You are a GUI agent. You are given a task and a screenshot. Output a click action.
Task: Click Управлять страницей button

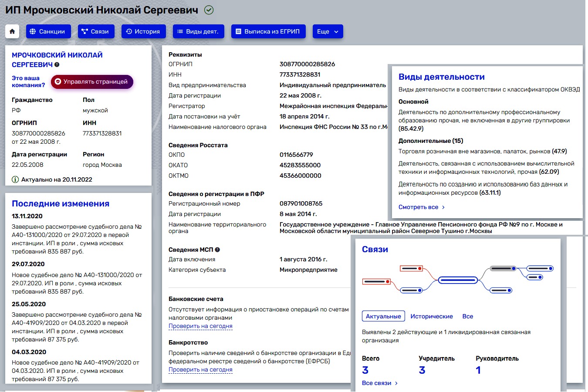[91, 82]
